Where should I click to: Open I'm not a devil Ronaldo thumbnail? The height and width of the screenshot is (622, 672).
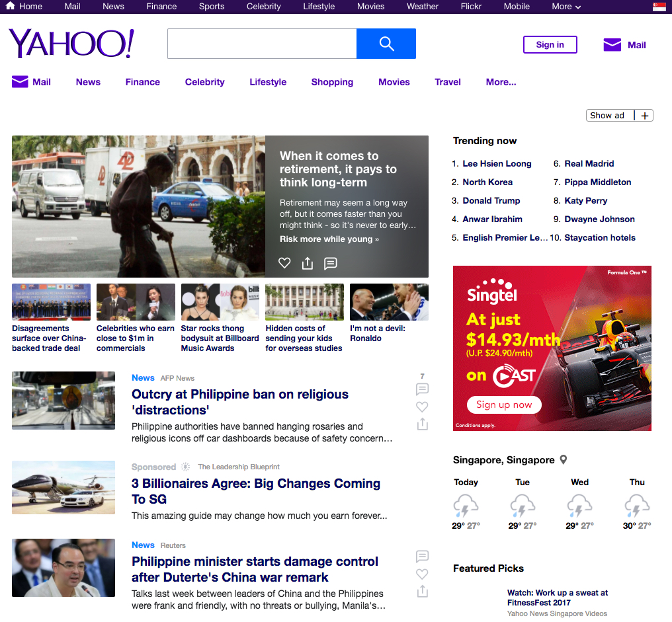pyautogui.click(x=389, y=302)
